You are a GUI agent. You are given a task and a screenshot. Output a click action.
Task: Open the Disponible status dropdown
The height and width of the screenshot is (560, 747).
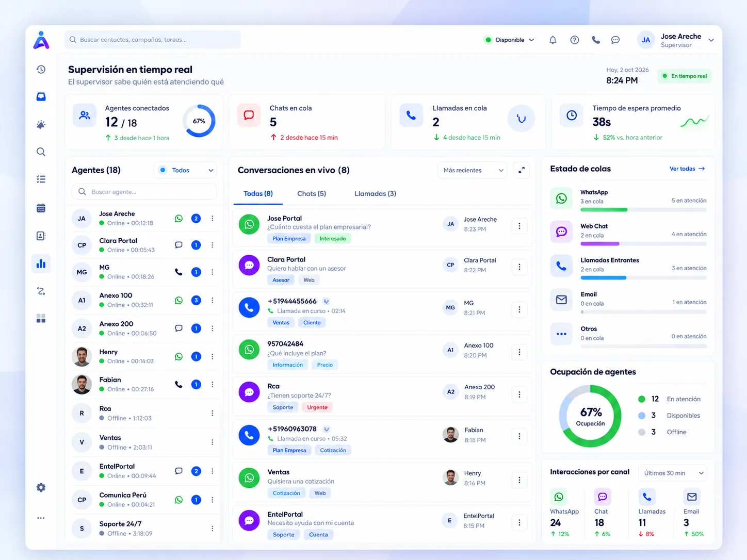click(509, 40)
